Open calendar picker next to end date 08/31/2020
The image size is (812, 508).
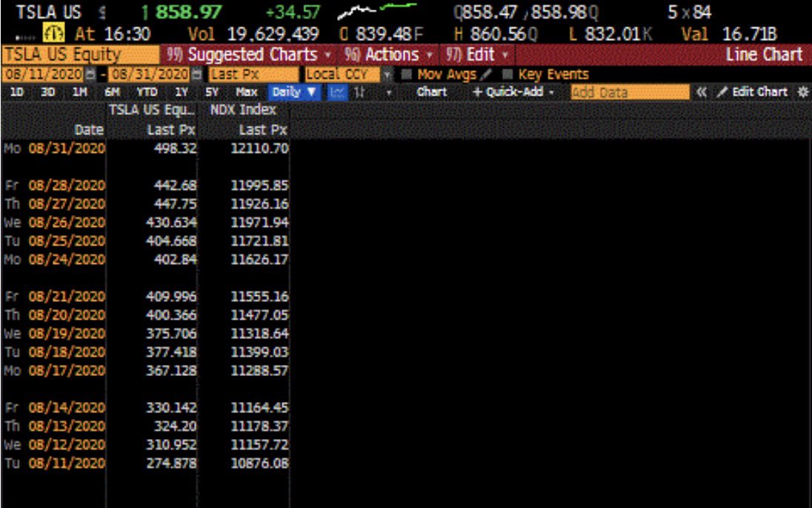coord(197,75)
